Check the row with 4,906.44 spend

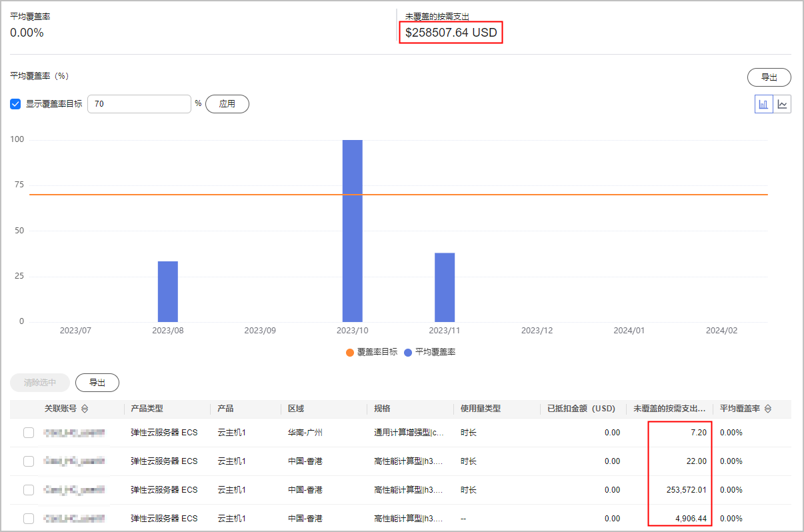(29, 519)
